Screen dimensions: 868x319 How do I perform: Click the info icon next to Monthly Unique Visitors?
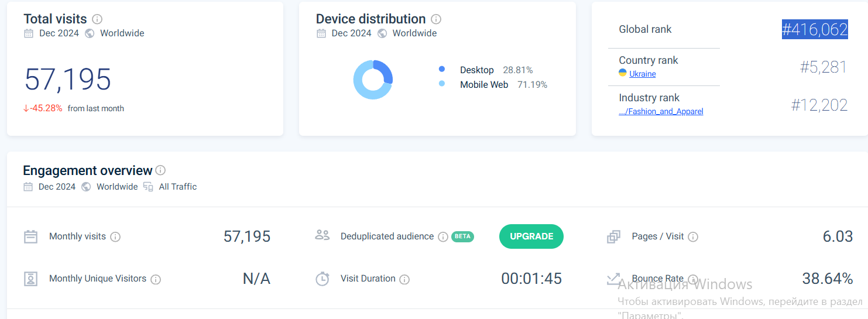point(156,279)
